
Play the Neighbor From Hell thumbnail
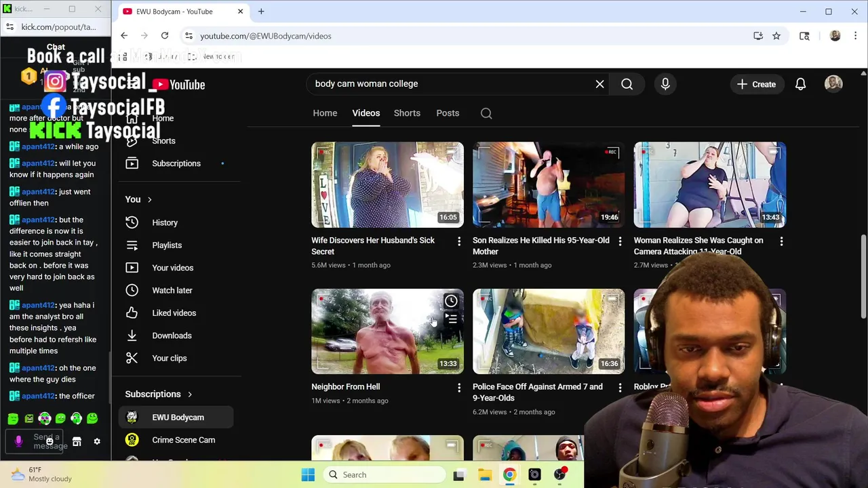387,331
